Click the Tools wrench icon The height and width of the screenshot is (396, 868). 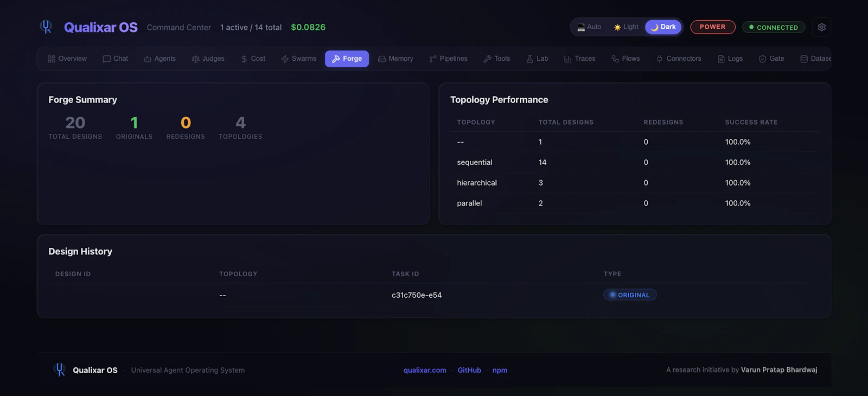pyautogui.click(x=488, y=59)
